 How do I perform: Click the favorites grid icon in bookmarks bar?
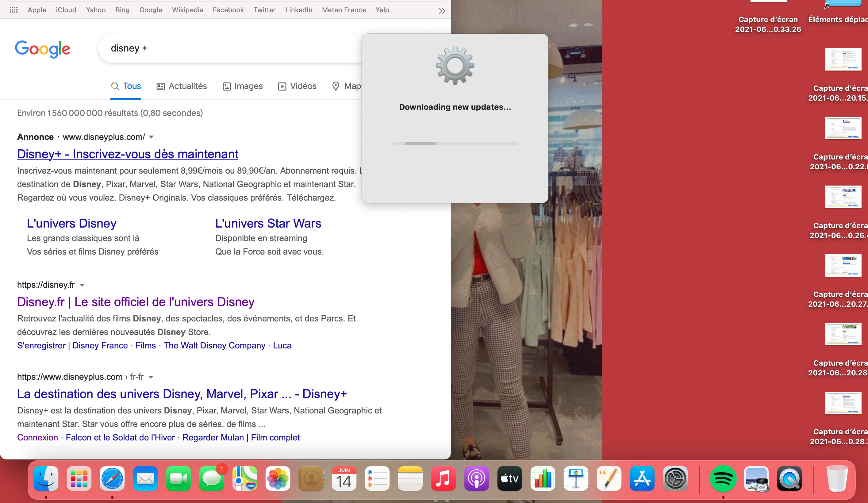pos(14,10)
